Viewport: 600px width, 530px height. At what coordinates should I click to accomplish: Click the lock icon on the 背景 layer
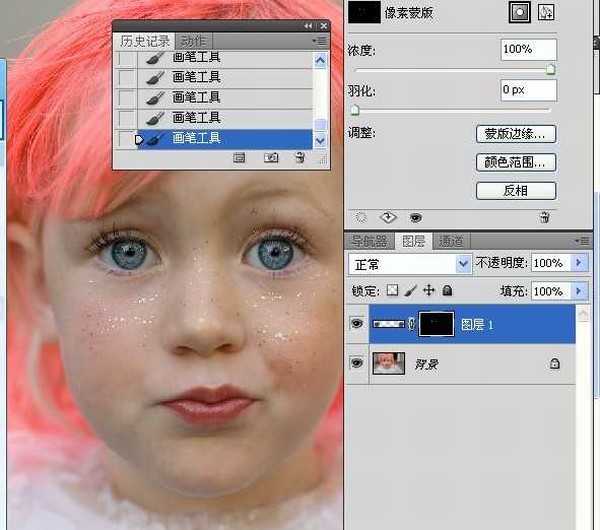pos(554,363)
